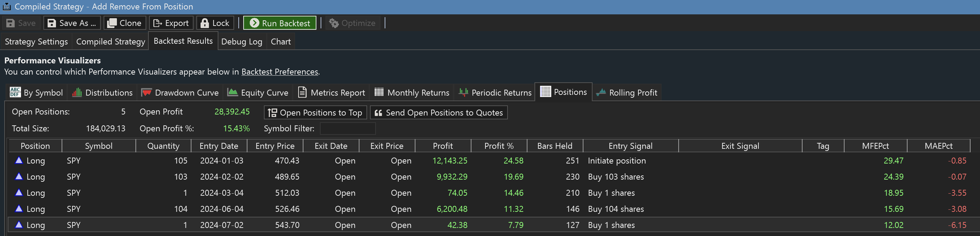This screenshot has width=980, height=236.
Task: Switch to the Debug Log tab
Action: (x=241, y=41)
